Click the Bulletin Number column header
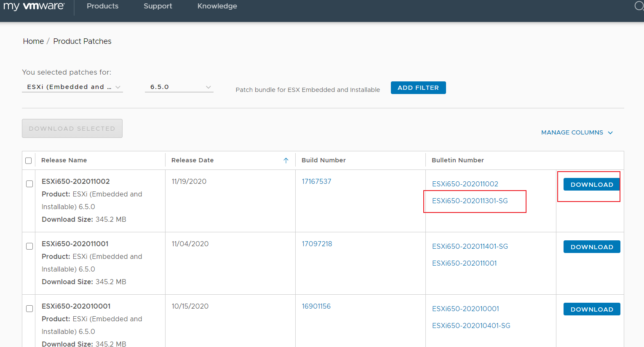The height and width of the screenshot is (347, 644). (458, 160)
